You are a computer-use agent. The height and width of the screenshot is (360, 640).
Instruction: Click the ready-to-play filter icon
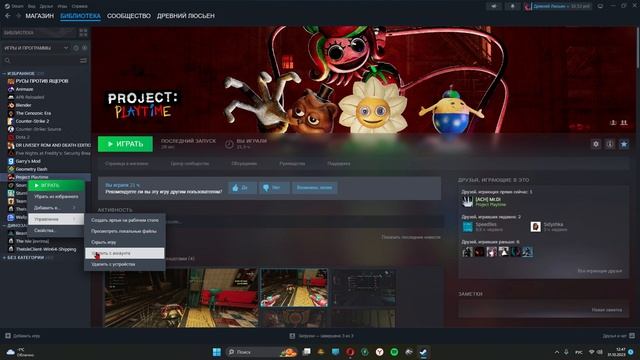coord(84,48)
